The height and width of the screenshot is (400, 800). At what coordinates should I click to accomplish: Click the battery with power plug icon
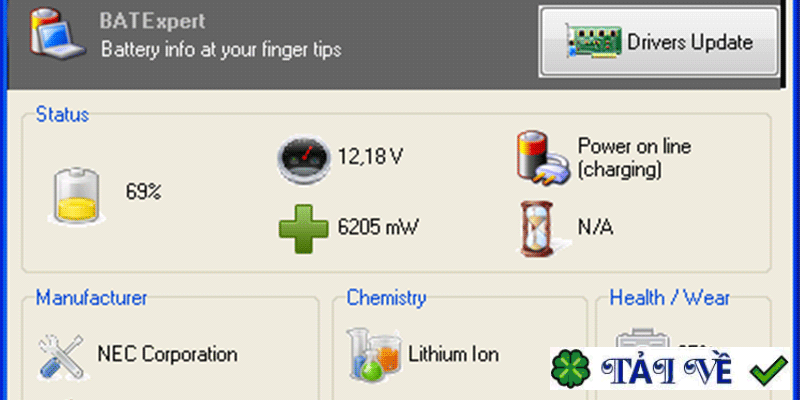pyautogui.click(x=542, y=158)
